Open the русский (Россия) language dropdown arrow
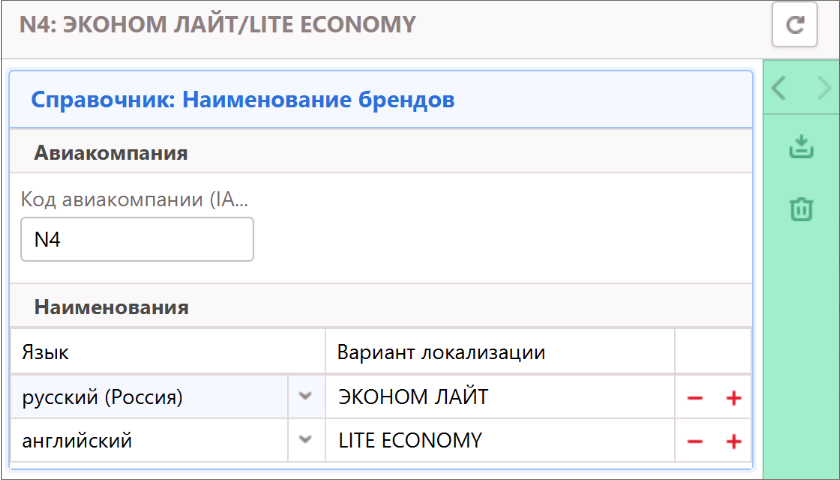The height and width of the screenshot is (480, 840). [x=306, y=397]
